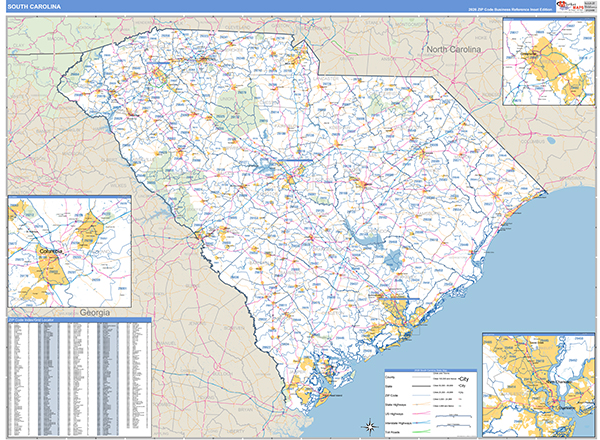
Task: Click the map legend title bar
Action: (430, 370)
